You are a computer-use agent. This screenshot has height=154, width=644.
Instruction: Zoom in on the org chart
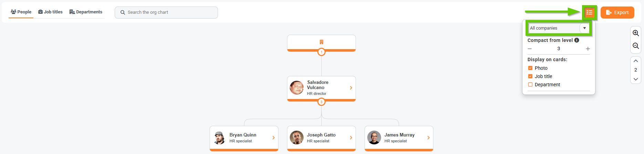coord(636,33)
